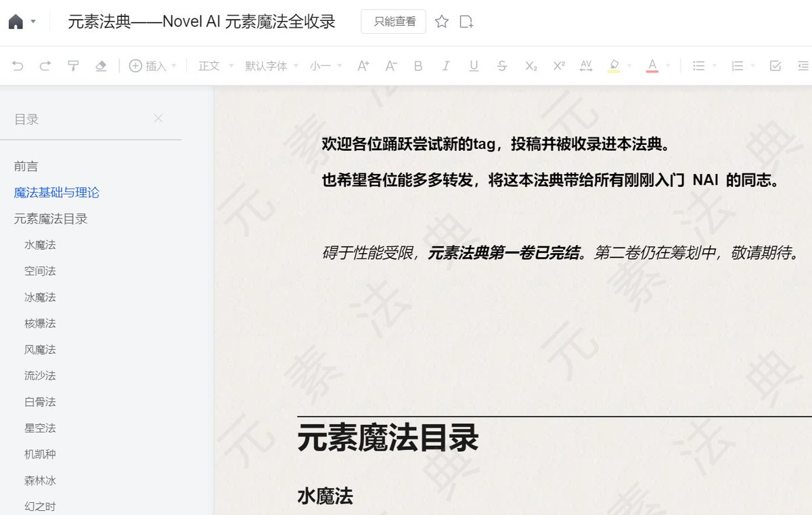
Task: Go to 白骨法 outline entry
Action: [x=40, y=402]
